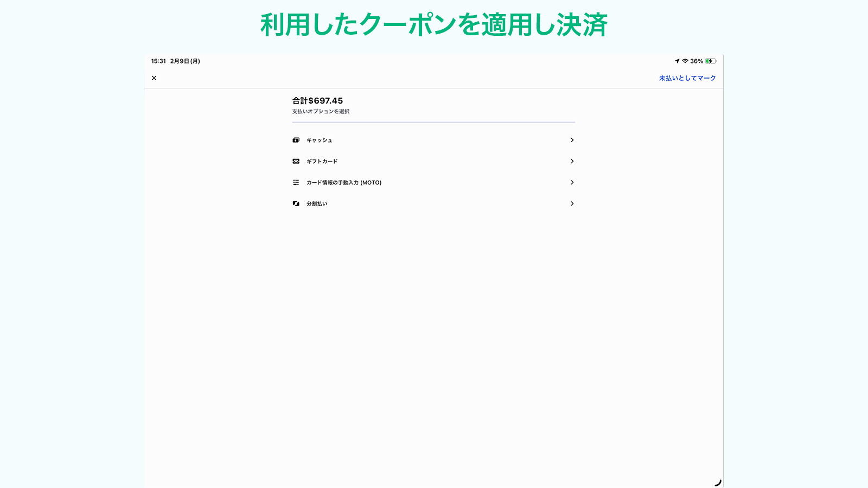Screen dimensions: 868x488
Task: Expand the MOTO manual card entry chevron
Action: point(572,182)
